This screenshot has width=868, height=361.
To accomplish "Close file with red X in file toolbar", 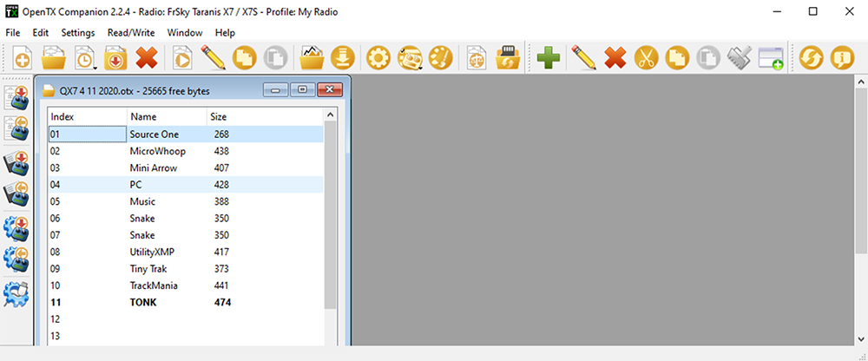I will coord(147,57).
